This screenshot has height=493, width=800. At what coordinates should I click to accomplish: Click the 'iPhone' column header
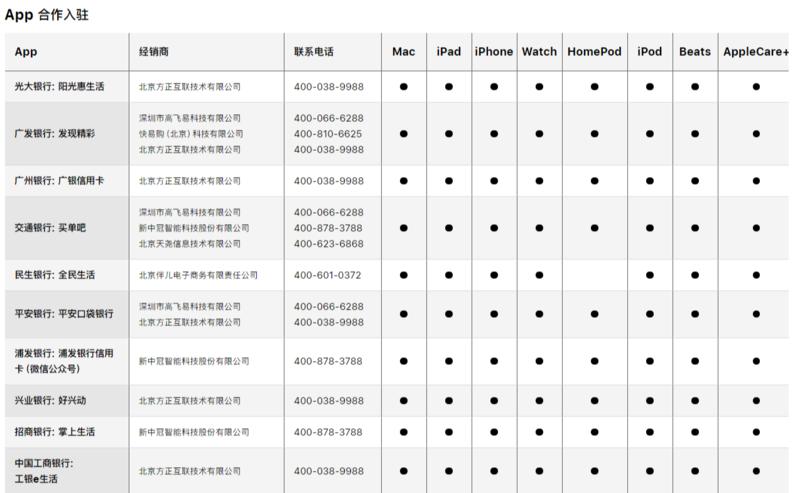point(494,52)
